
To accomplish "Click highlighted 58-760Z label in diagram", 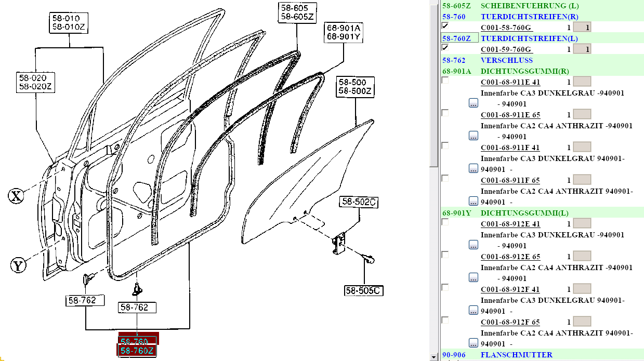I will tap(137, 351).
